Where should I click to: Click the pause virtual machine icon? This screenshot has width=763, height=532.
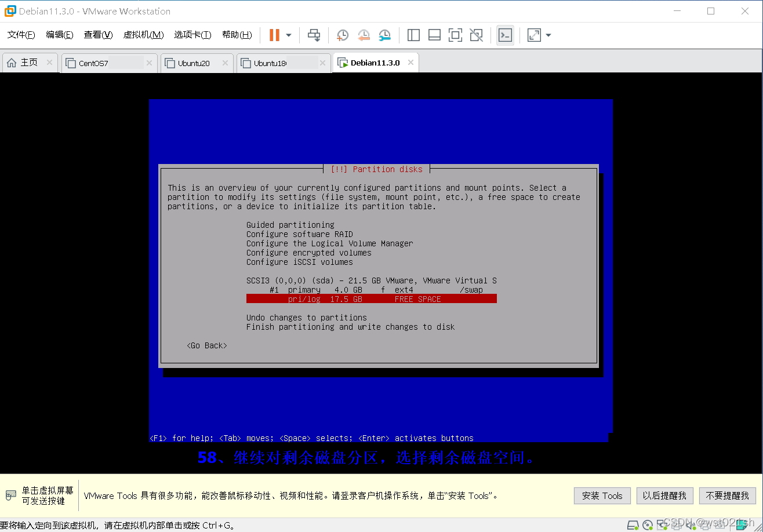(274, 35)
